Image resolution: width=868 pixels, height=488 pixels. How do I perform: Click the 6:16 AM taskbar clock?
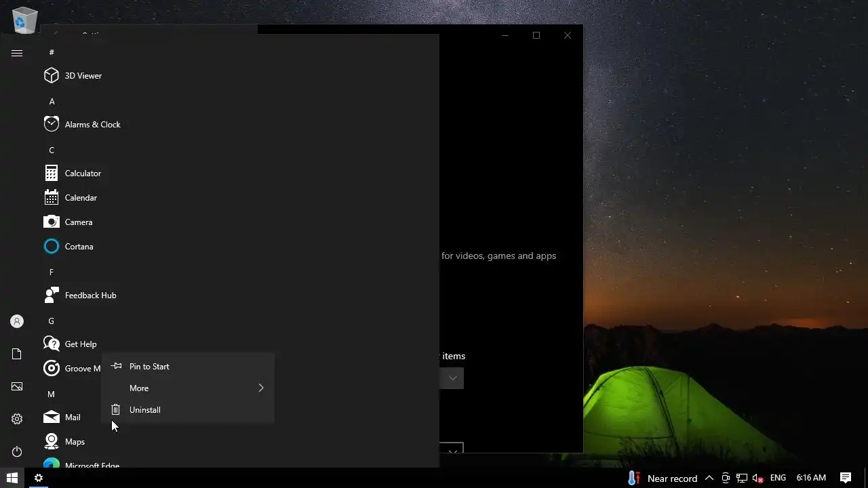tap(811, 478)
